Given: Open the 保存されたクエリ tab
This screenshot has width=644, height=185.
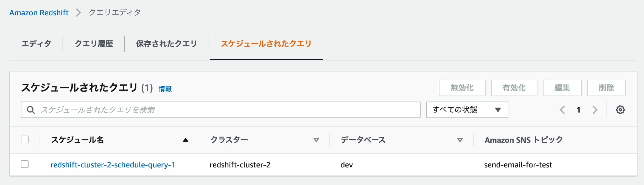Looking at the screenshot, I should click(166, 43).
